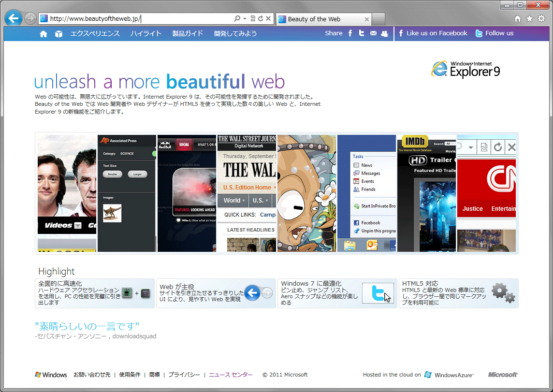
Task: Click the Microsoft logo in footer
Action: click(503, 375)
